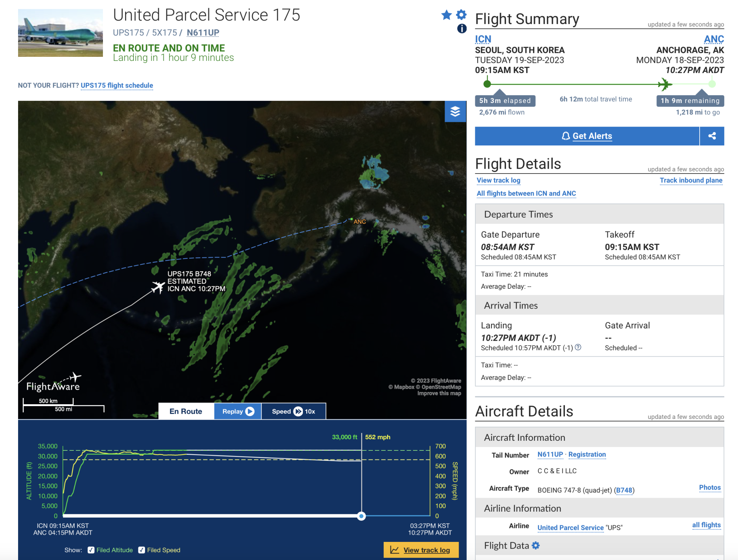Click the info circle icon

coord(462,28)
